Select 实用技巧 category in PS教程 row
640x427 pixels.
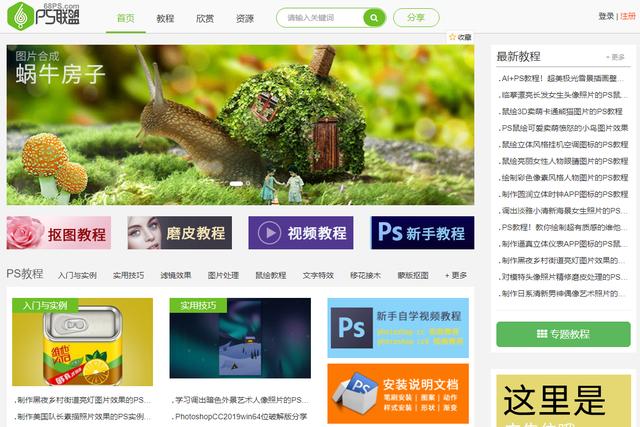tap(128, 276)
